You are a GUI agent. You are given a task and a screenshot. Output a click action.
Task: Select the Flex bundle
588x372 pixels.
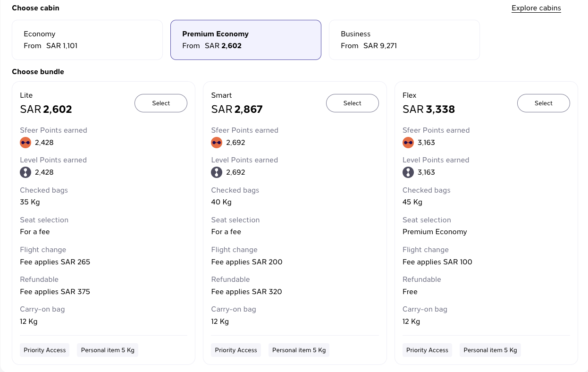544,103
